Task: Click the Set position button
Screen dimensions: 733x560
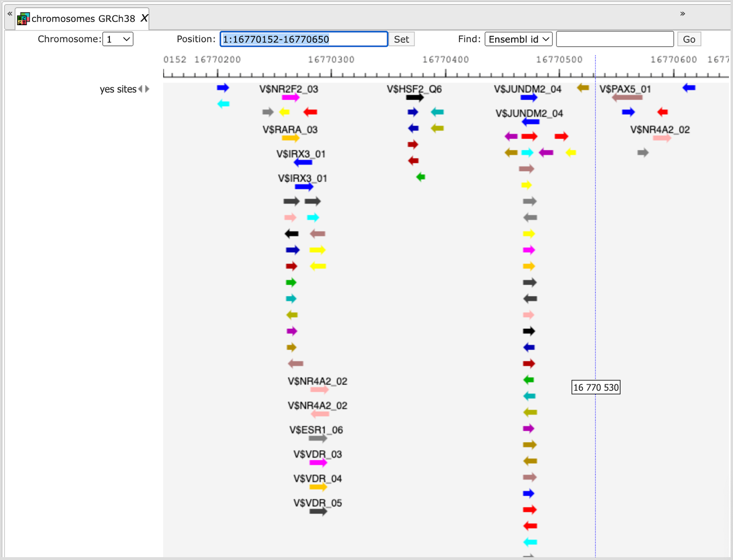Action: 402,39
